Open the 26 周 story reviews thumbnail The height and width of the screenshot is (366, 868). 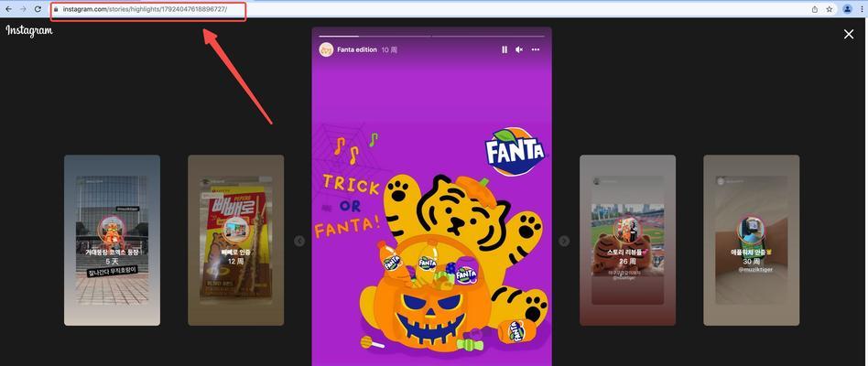coord(628,240)
